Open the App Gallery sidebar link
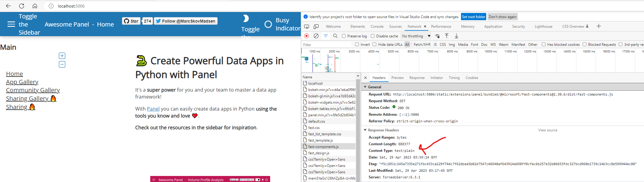The height and width of the screenshot is (182, 644). pyautogui.click(x=22, y=82)
